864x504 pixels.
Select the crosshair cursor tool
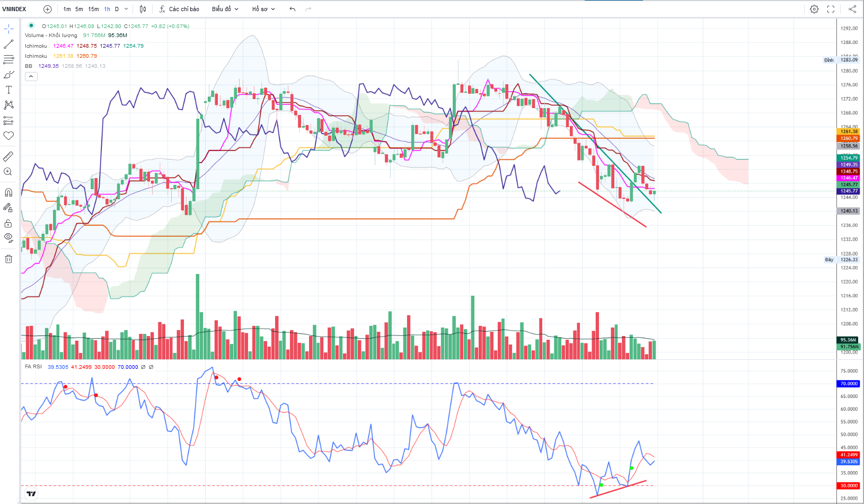coord(8,29)
